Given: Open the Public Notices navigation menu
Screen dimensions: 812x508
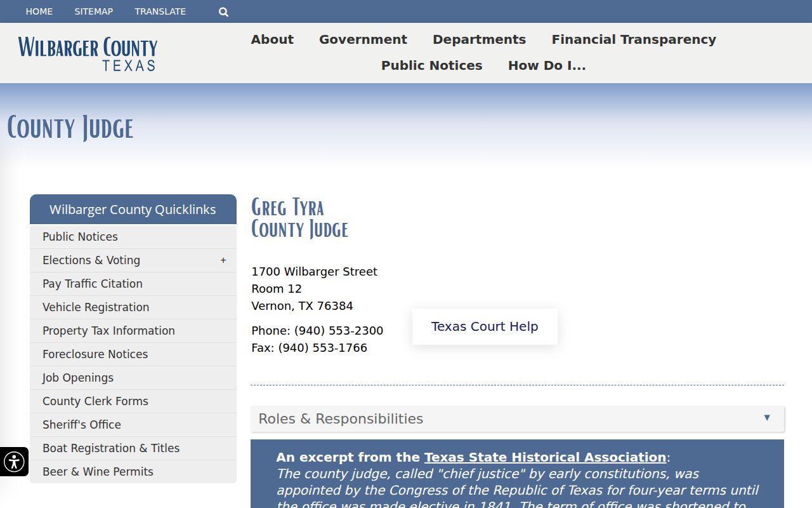Looking at the screenshot, I should (431, 65).
